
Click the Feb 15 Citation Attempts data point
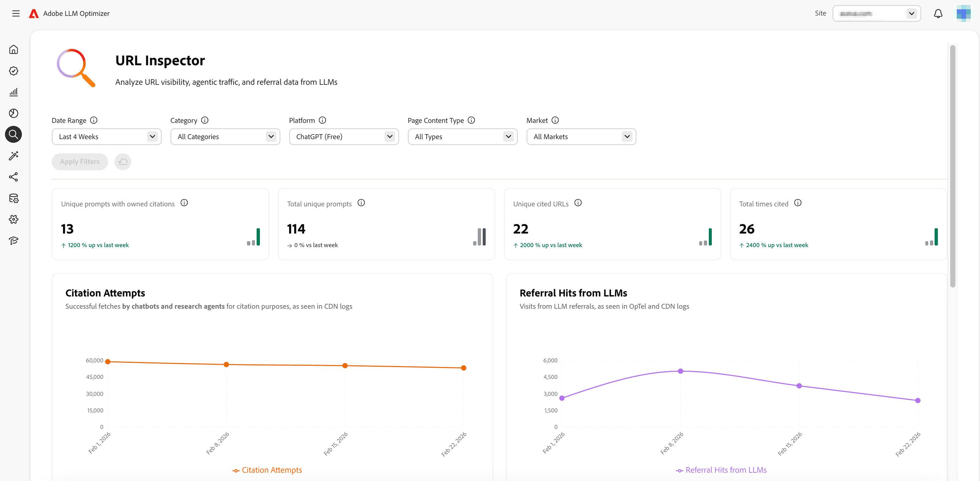coord(345,366)
